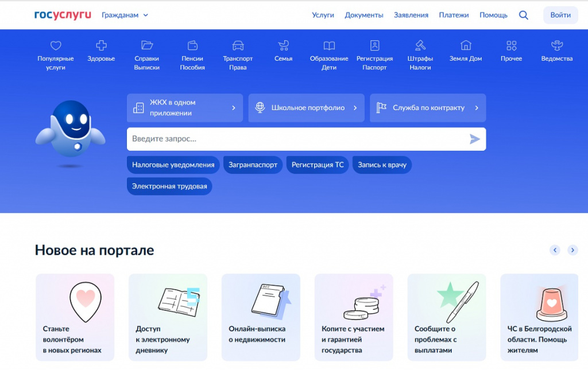The width and height of the screenshot is (588, 370).
Task: Open ЧС в Белгородской области card
Action: (x=539, y=317)
